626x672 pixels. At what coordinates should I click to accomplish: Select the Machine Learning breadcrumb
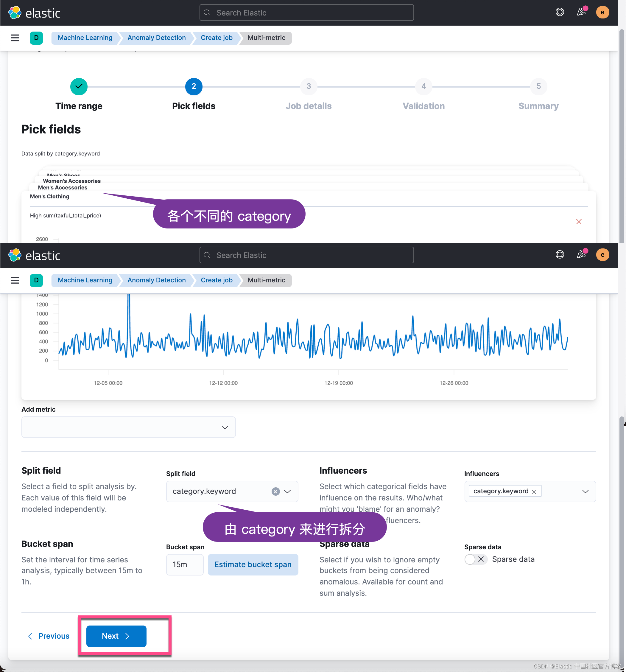tap(85, 38)
